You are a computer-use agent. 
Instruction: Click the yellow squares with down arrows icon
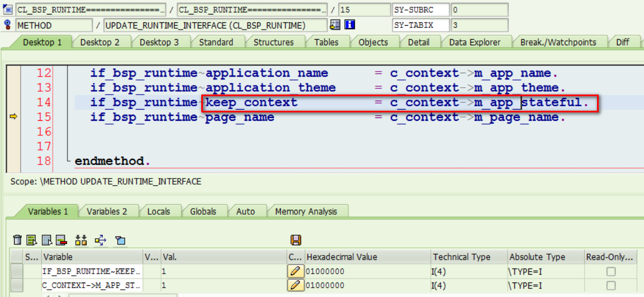pyautogui.click(x=81, y=240)
